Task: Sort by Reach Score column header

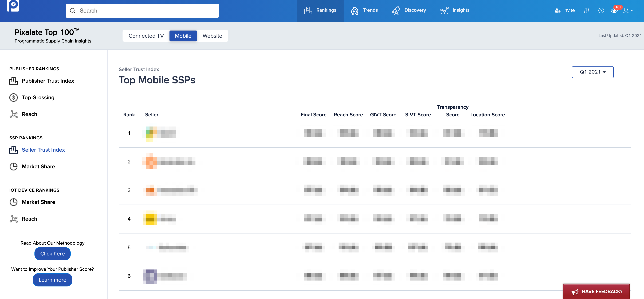Action: (x=348, y=115)
